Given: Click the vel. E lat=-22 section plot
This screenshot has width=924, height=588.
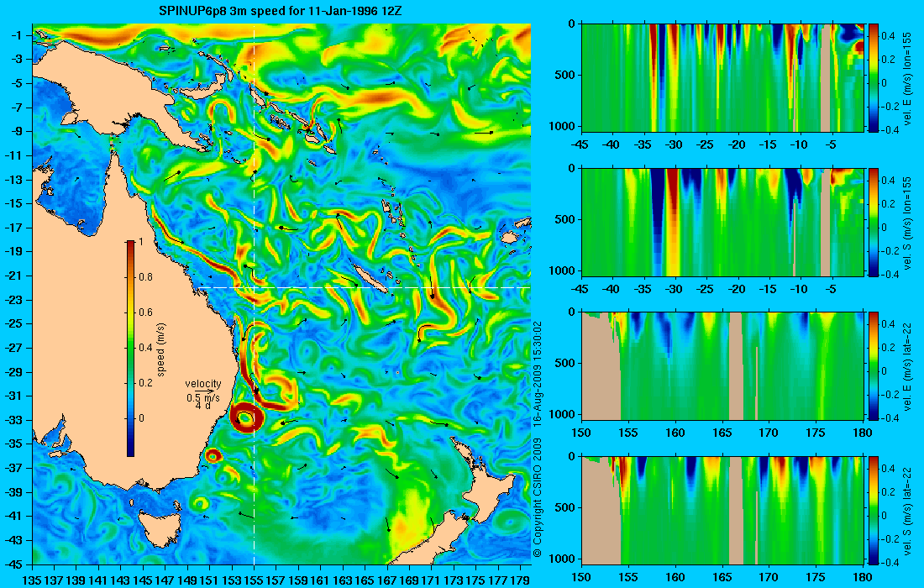Looking at the screenshot, I should coord(723,366).
